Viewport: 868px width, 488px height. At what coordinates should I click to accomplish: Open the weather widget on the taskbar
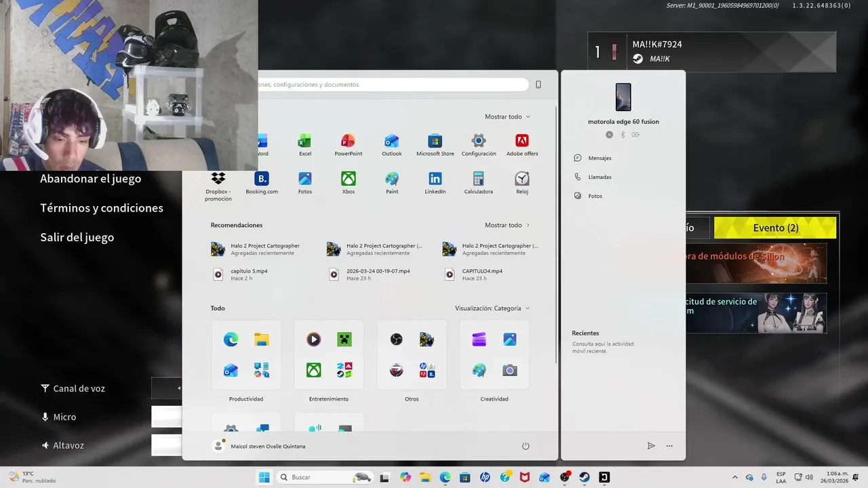pyautogui.click(x=33, y=477)
